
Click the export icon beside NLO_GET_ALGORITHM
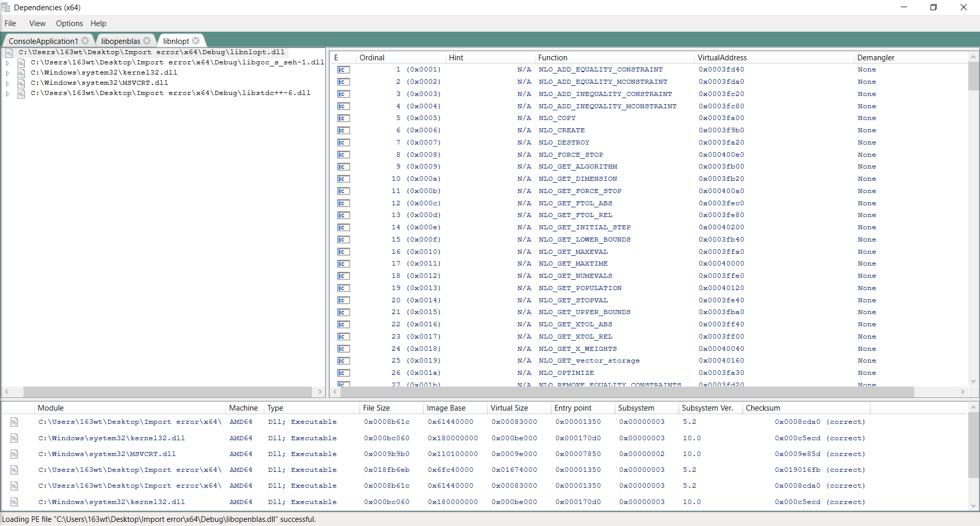(344, 166)
